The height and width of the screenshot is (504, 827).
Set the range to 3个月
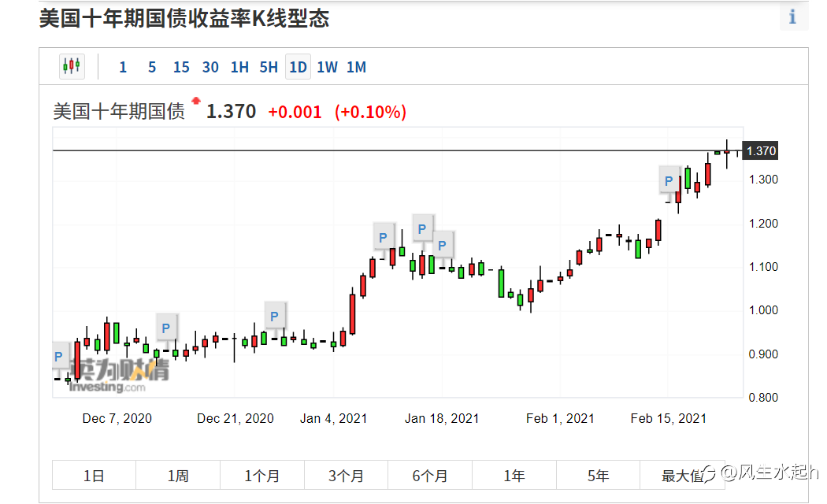tap(346, 476)
